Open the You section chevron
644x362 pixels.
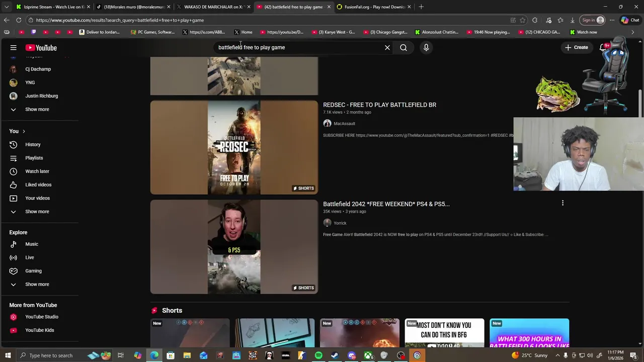tap(24, 131)
